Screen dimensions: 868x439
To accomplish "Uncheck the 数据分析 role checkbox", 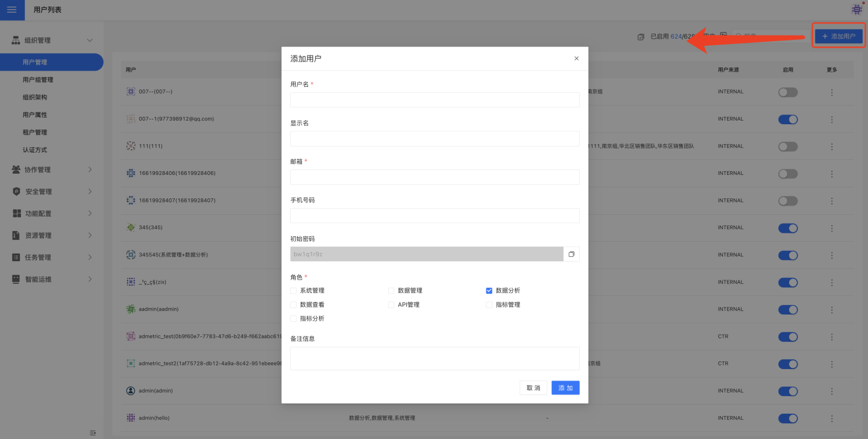I will [x=489, y=291].
